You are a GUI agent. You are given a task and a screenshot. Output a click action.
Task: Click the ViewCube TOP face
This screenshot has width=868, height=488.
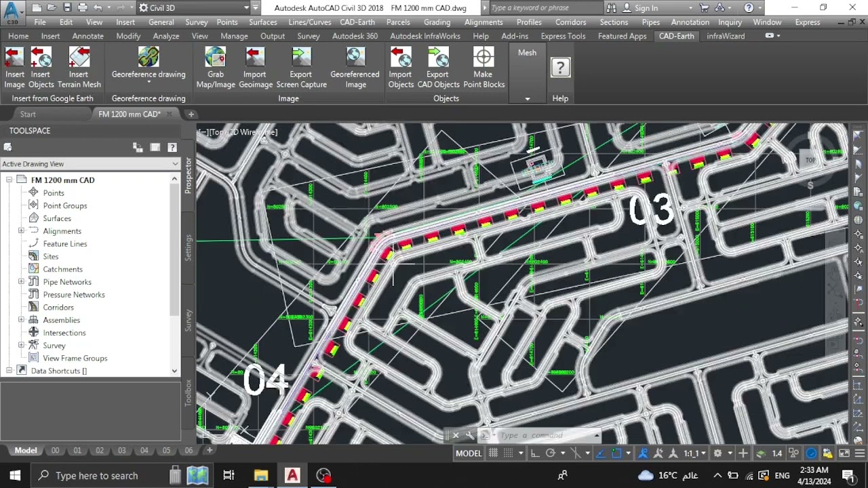click(x=810, y=161)
